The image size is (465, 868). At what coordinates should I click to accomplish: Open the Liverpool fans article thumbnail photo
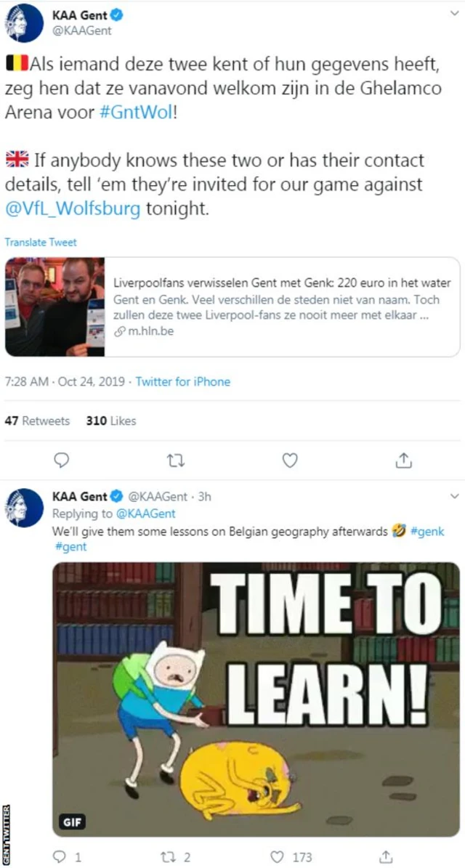pyautogui.click(x=54, y=307)
